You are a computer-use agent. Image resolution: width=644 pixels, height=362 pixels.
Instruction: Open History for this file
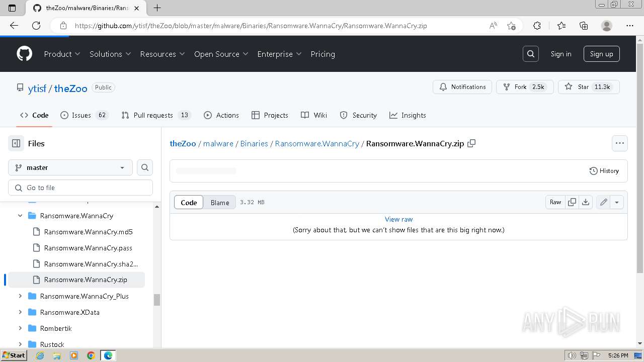click(604, 171)
